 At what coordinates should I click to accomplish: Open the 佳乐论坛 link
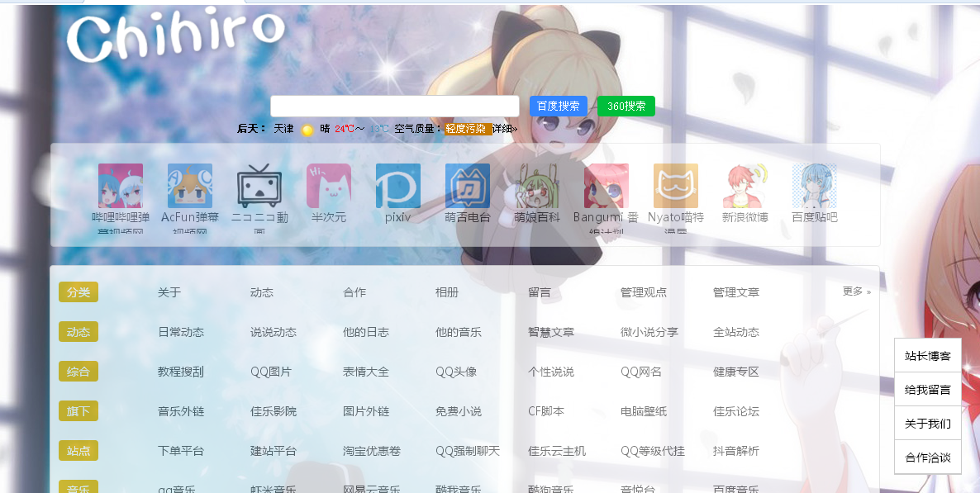pyautogui.click(x=735, y=411)
